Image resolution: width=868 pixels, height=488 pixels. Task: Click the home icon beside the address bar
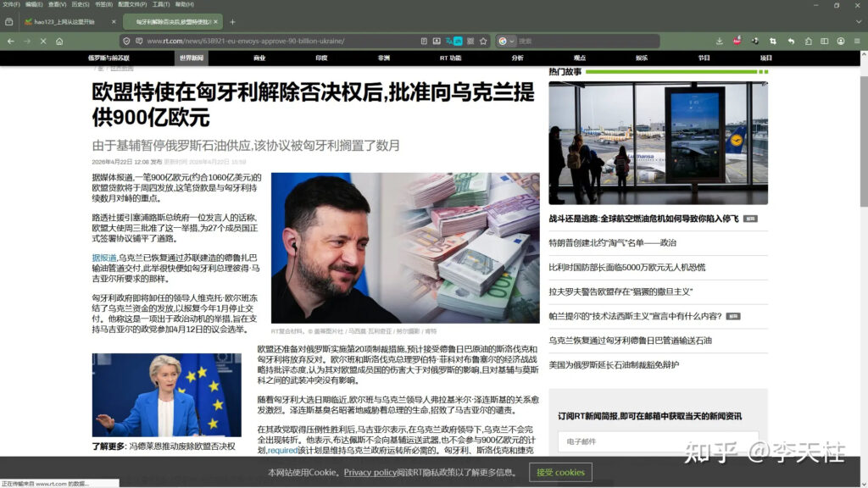coord(61,41)
